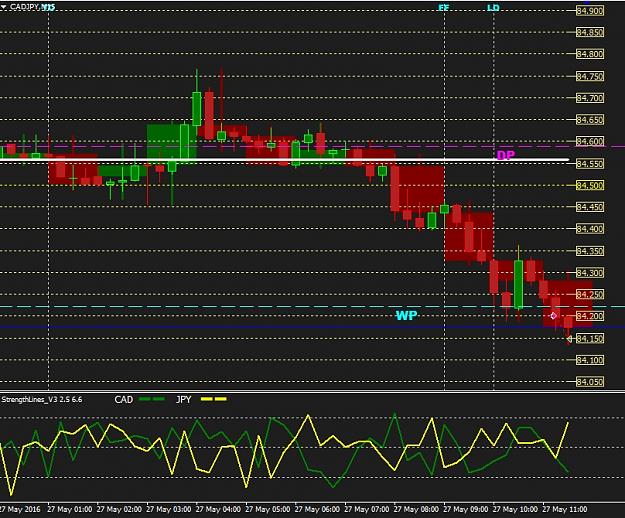
Task: Click the 27 May 07:00 time label
Action: 367,509
